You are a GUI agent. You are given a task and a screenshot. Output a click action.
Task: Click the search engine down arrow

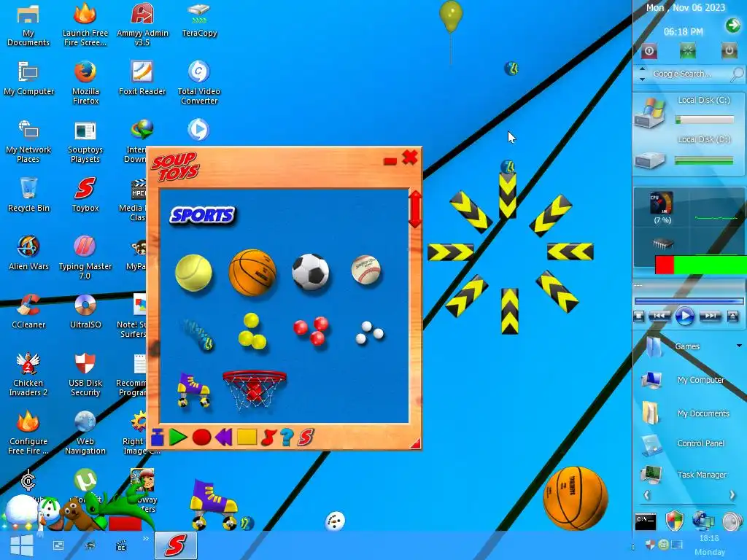pyautogui.click(x=642, y=79)
